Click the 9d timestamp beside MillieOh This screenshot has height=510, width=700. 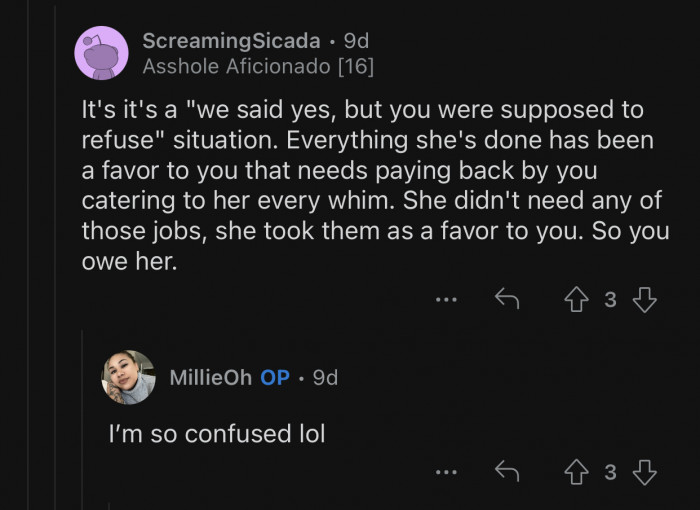(x=325, y=377)
